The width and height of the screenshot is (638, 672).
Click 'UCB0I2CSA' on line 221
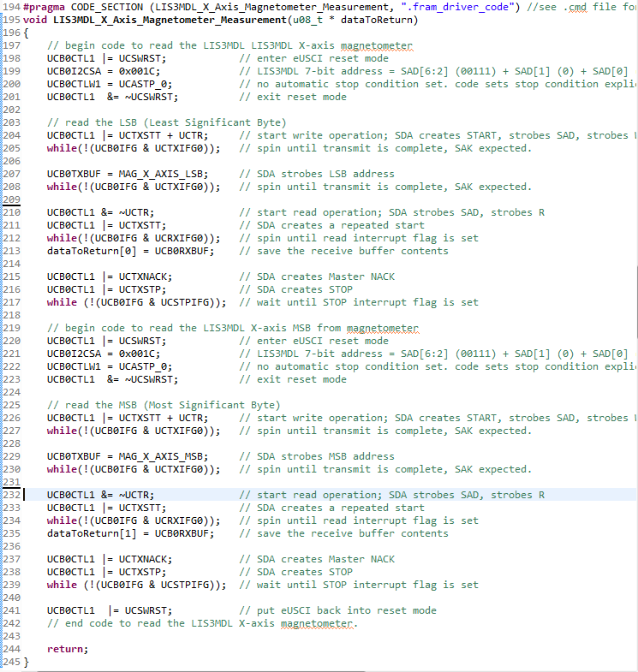click(x=74, y=354)
